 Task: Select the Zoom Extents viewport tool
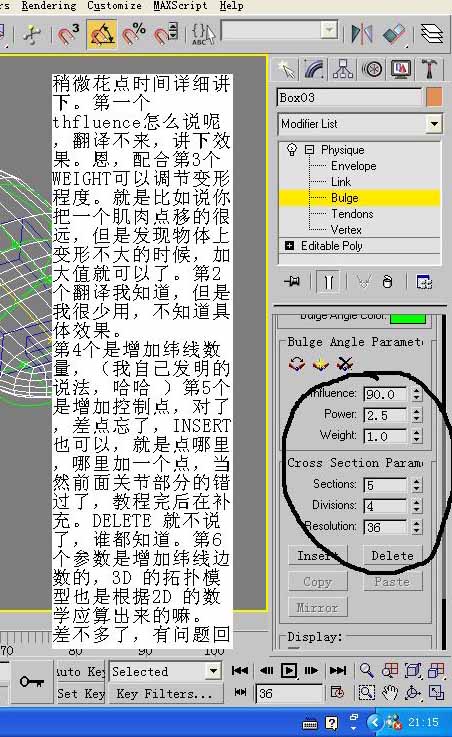coord(413,671)
